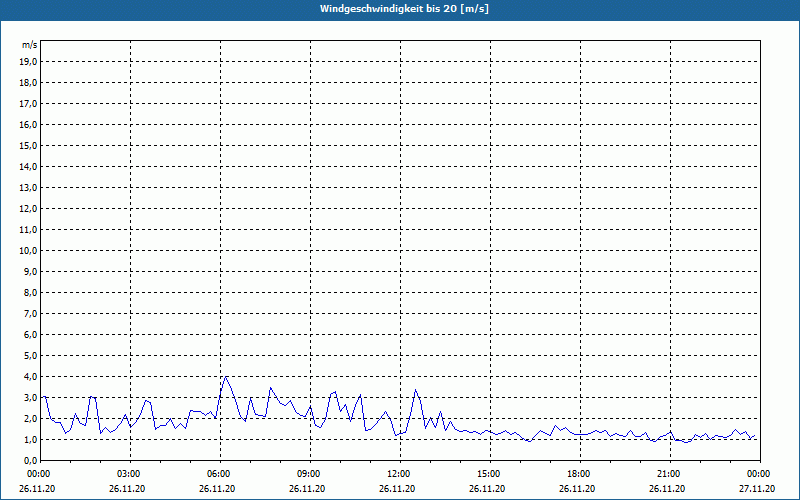Screen dimensions: 800x500
Task: Click the "9,0" y-axis label
Action: click(x=30, y=271)
